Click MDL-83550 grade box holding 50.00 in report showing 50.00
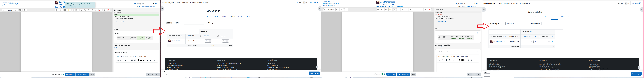The image size is (644, 78). point(208,41)
